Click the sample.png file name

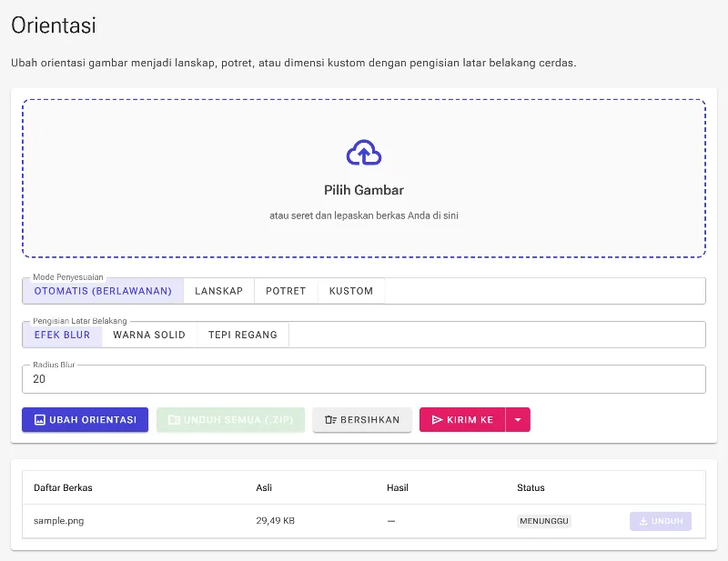[59, 521]
